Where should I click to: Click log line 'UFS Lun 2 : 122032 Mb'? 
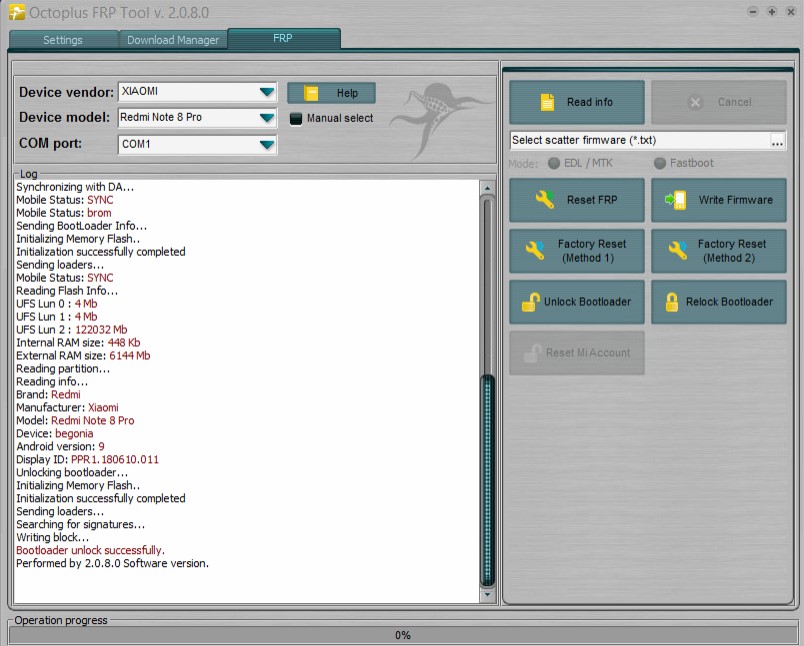[71, 329]
